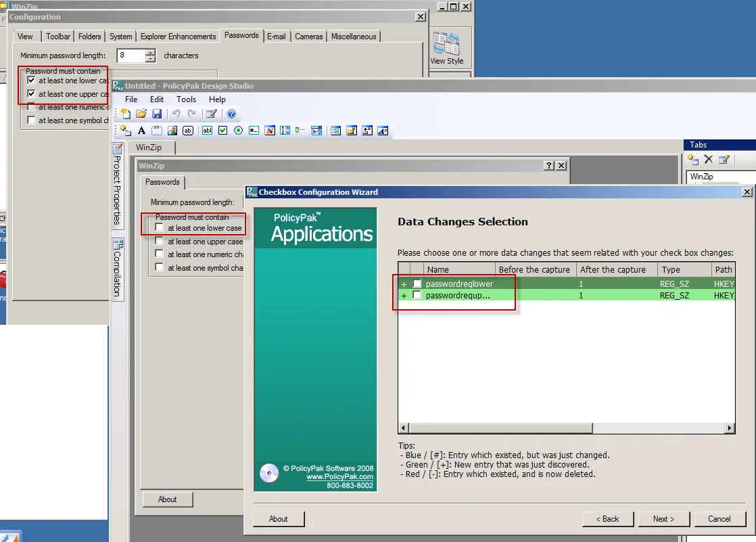Delete the selected tab in Tabs panel
756x542 pixels.
[708, 159]
